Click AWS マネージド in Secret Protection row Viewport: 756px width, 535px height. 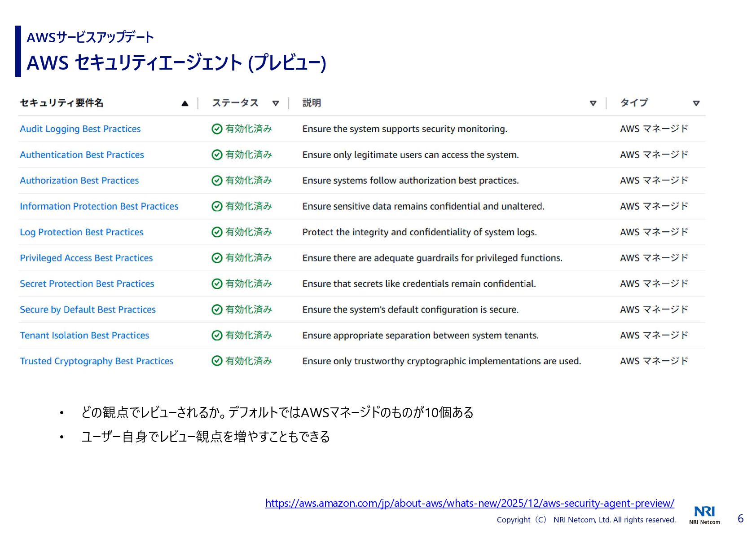pyautogui.click(x=654, y=284)
